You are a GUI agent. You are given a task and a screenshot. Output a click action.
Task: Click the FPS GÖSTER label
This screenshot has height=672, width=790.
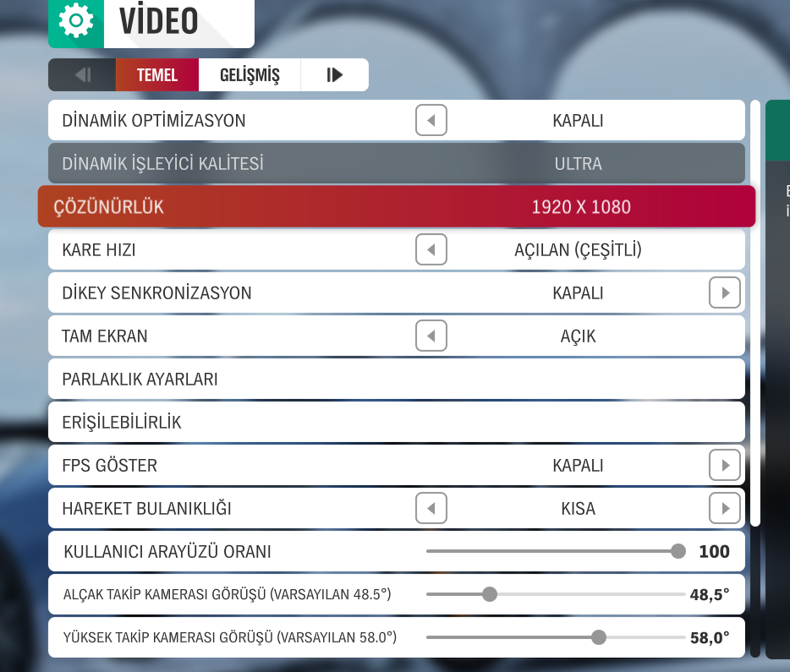point(109,466)
